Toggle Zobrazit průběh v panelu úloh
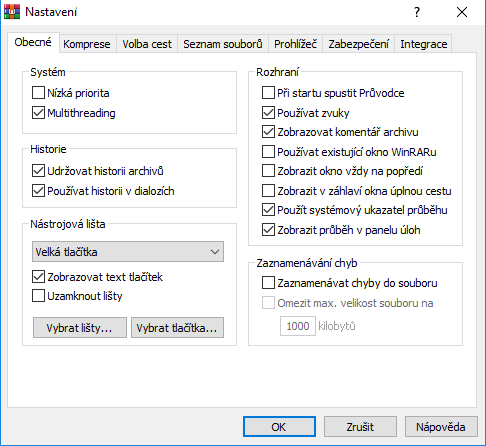Viewport: 486px width, 446px height. click(x=268, y=230)
